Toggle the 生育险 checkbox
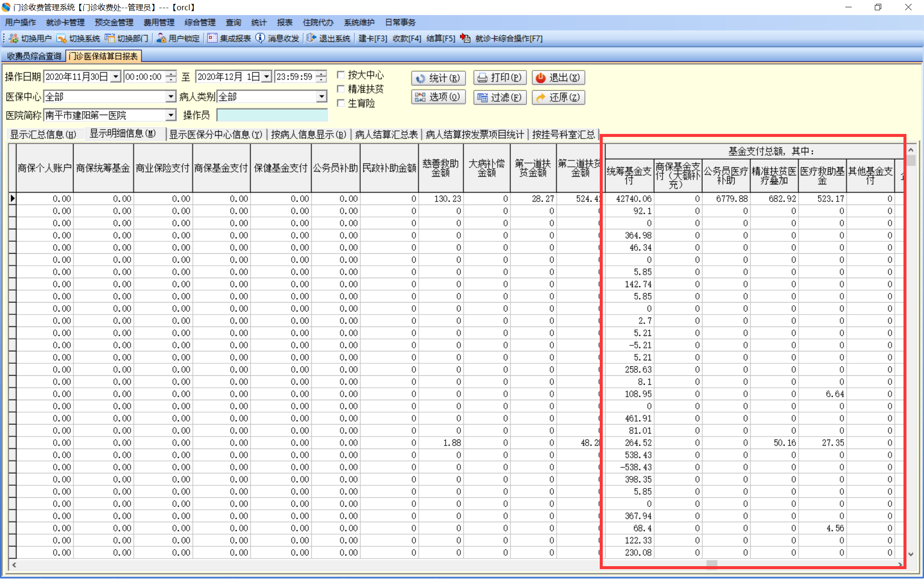Image resolution: width=924 pixels, height=579 pixels. pyautogui.click(x=341, y=103)
